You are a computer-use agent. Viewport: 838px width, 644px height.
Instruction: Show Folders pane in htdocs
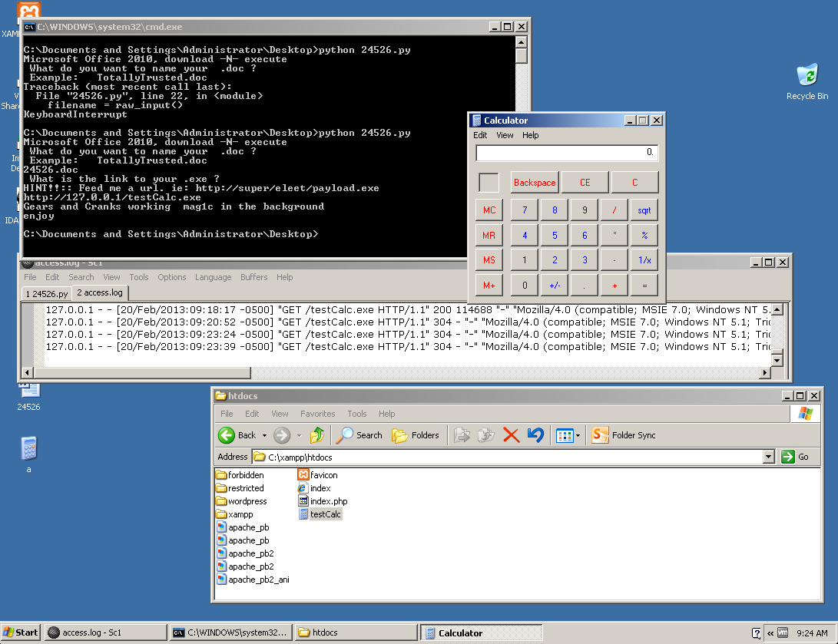click(x=416, y=435)
